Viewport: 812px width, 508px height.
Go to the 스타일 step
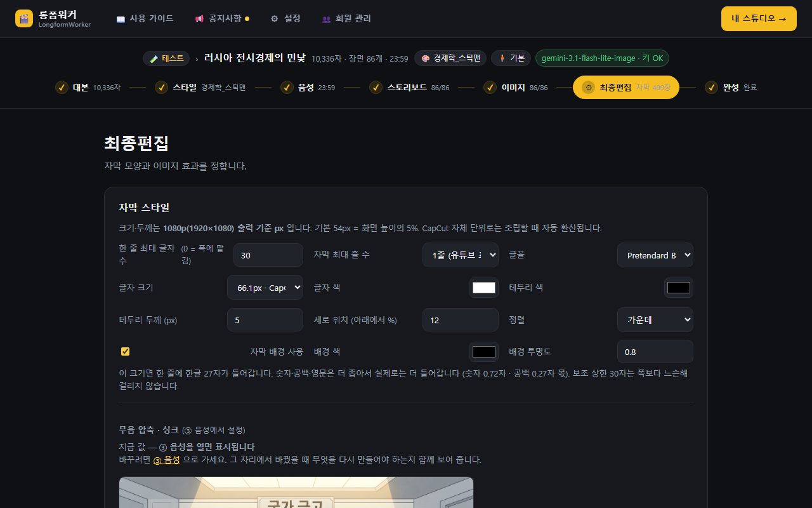pos(200,88)
